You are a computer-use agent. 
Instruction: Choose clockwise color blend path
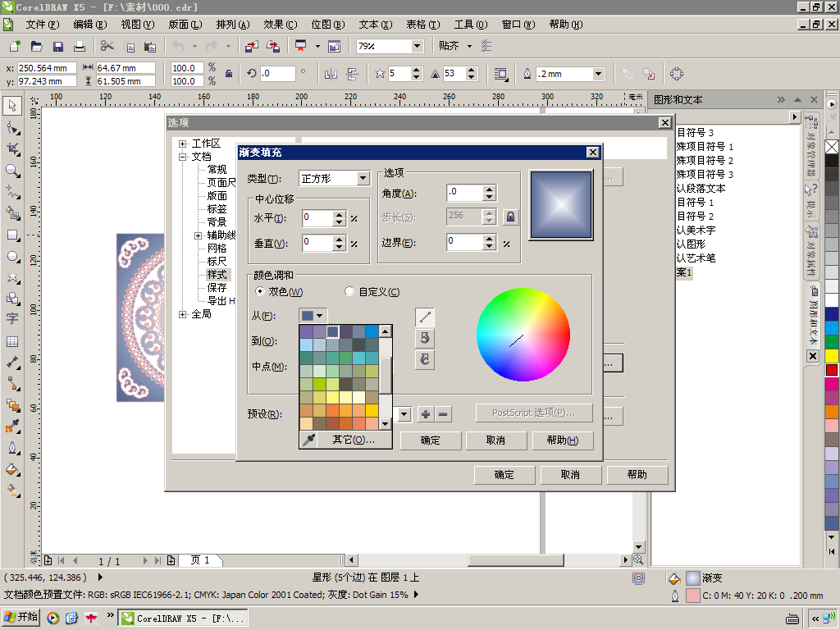tap(425, 359)
